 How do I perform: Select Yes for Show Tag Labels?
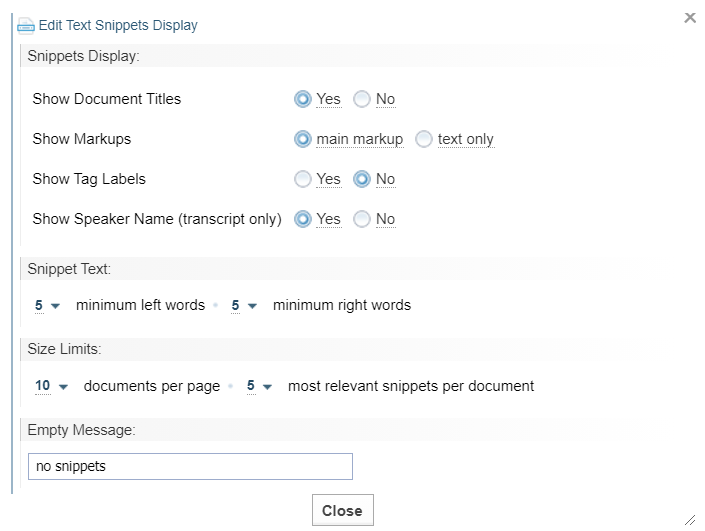tap(303, 179)
